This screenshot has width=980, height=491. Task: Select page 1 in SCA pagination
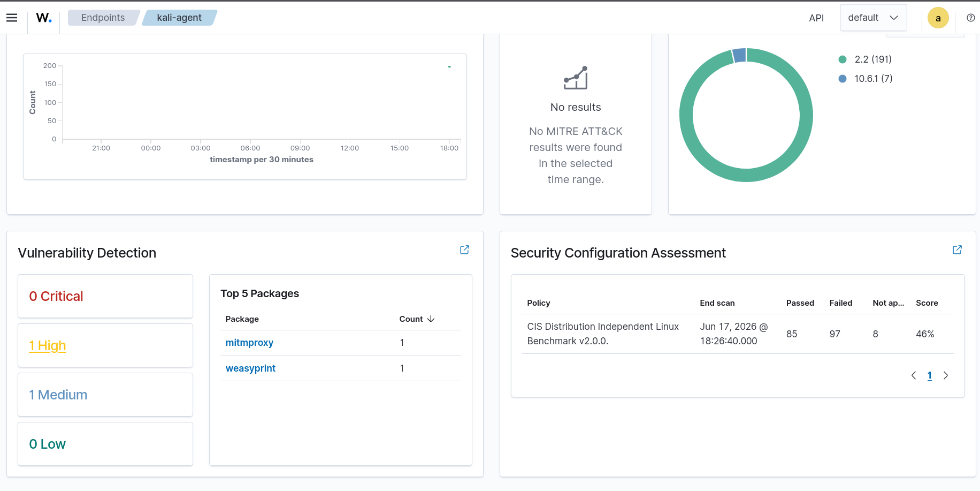(x=929, y=375)
